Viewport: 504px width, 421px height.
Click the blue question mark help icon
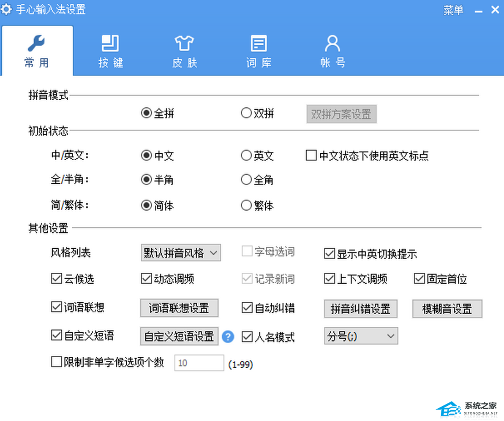pyautogui.click(x=228, y=337)
